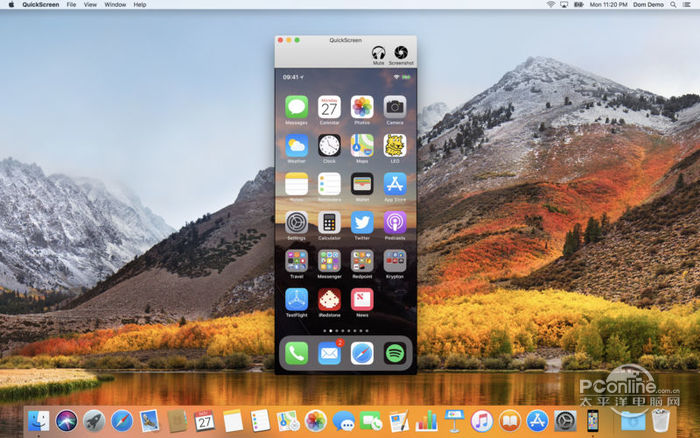Launch TestFlight app on iPhone

(296, 300)
